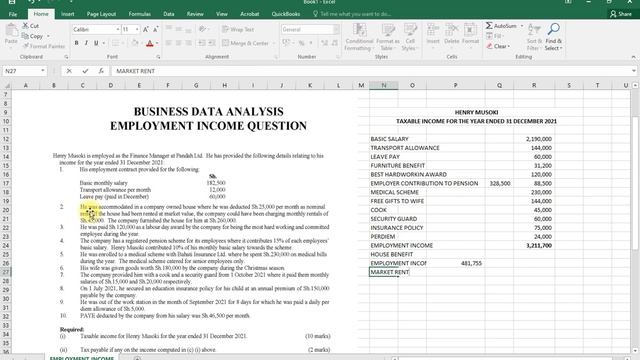Screen dimensions: 640x360
Task: Open Format as Table
Action: coord(388,37)
